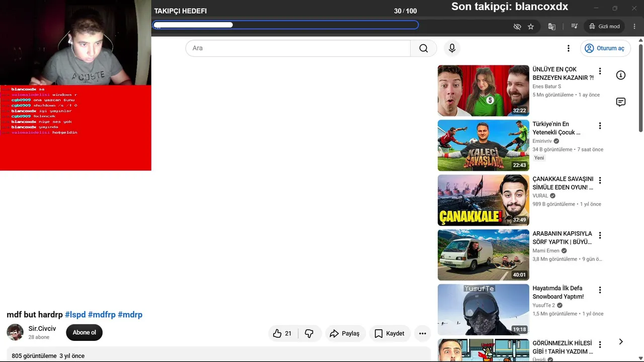Open options menu for ARABANIN KAPISIYLA SÖRF video

[600, 235]
